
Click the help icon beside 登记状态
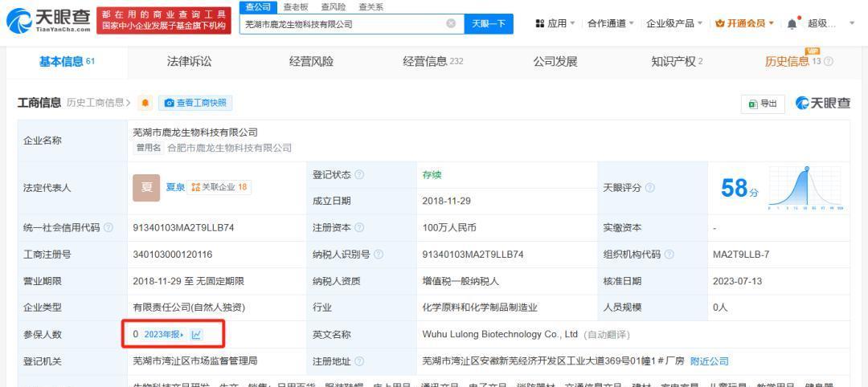pyautogui.click(x=359, y=175)
